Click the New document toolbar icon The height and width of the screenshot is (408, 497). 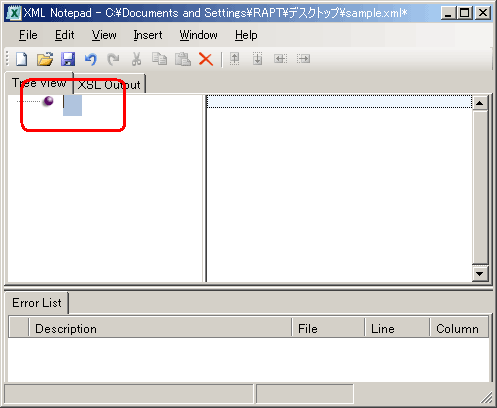(22, 59)
